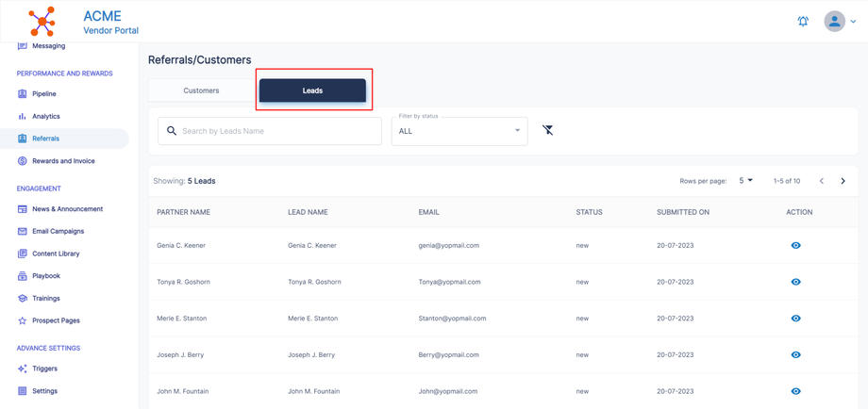The image size is (868, 409).
Task: Click the Tonya@yopmail.com email cell
Action: [449, 282]
